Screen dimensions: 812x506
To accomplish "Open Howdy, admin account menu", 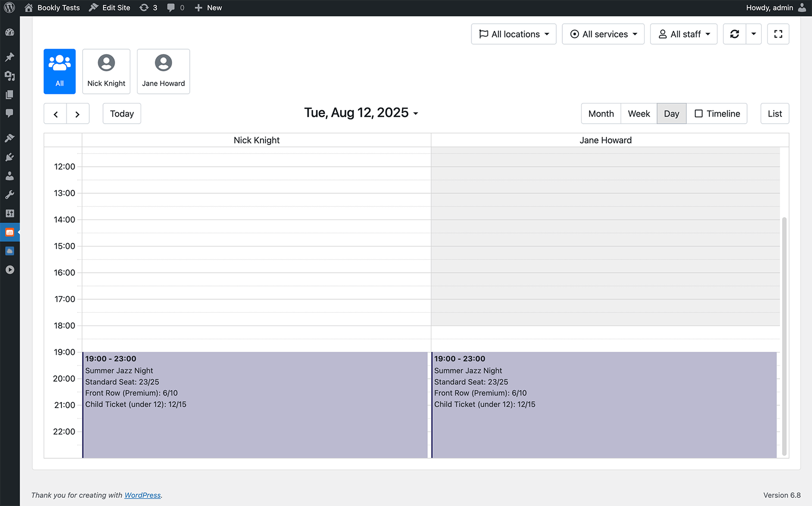I will (x=776, y=8).
